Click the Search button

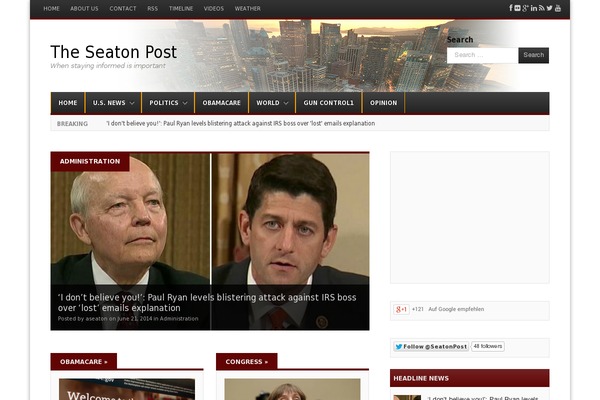point(533,55)
